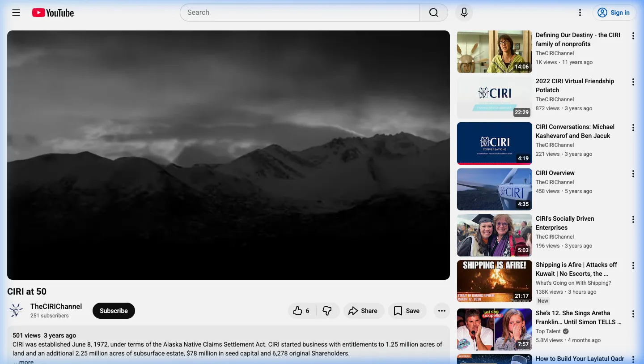644x364 pixels.
Task: Open the settings three-dot menu beside Sign in
Action: pyautogui.click(x=580, y=13)
